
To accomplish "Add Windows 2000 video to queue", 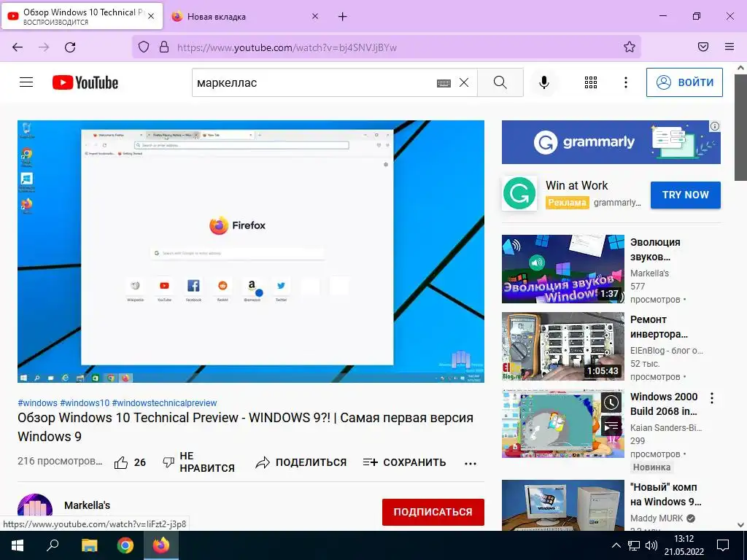I will pos(611,426).
